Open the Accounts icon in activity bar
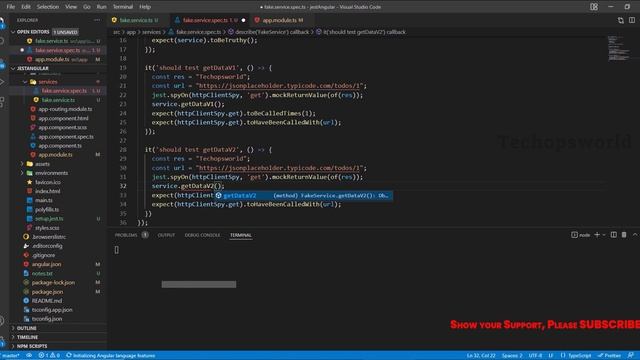The image size is (640, 360). (x=2, y=321)
